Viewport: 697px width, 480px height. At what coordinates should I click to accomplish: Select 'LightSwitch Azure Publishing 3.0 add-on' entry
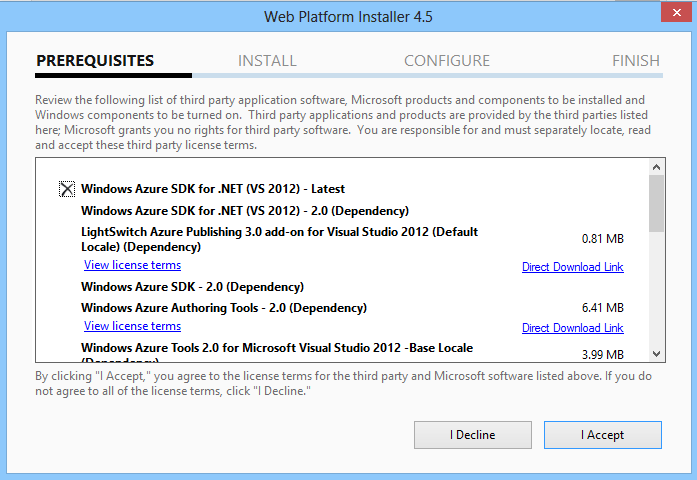[x=280, y=239]
